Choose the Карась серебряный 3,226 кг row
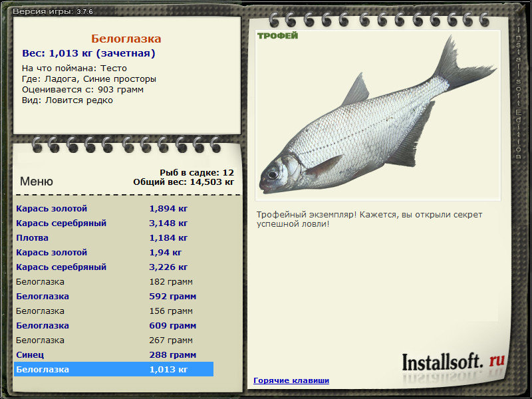Screen dimensions: 532x399 click(114, 267)
